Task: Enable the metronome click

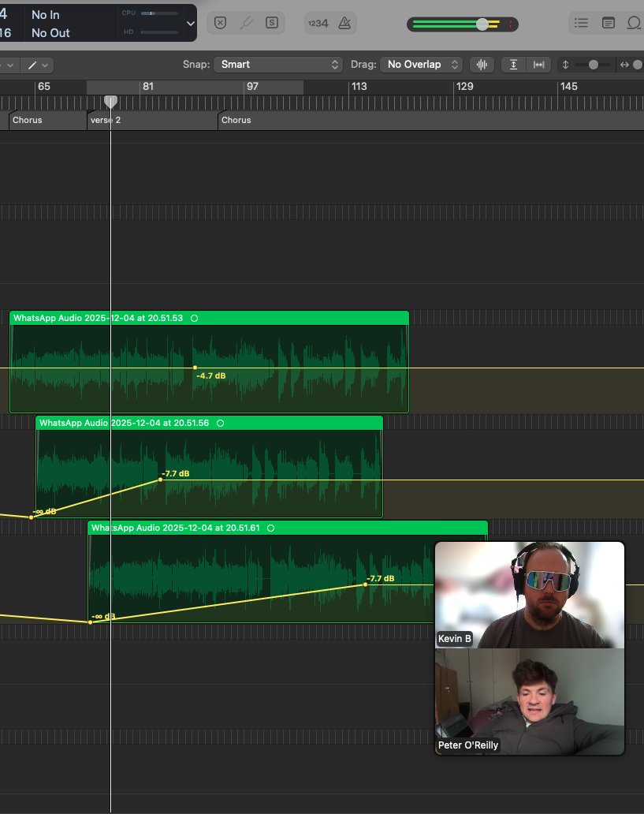Action: (x=344, y=23)
